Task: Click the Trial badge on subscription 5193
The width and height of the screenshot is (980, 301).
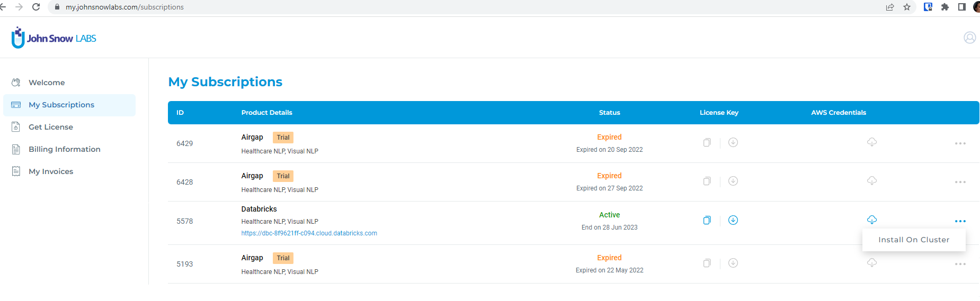Action: [x=283, y=258]
